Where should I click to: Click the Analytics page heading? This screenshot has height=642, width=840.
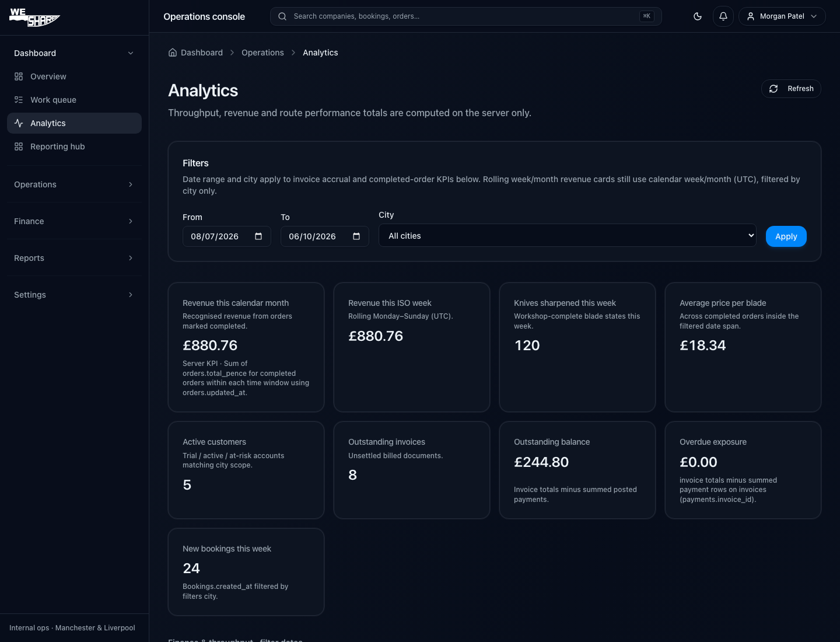[203, 90]
